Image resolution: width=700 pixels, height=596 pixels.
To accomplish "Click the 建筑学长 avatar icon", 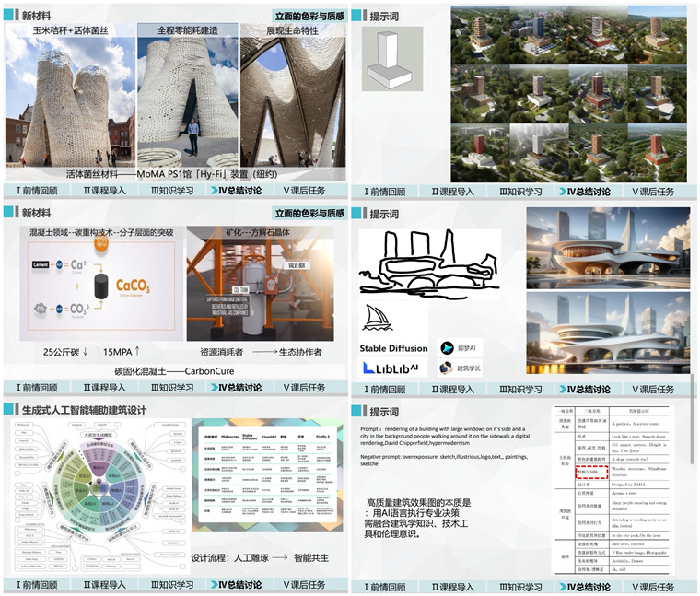I will tap(446, 368).
